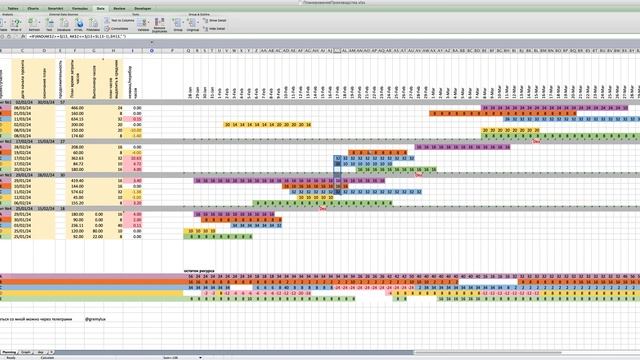Image resolution: width=640 pixels, height=360 pixels.
Task: Open the Ungroup dropdown arrow
Action: pyautogui.click(x=199, y=23)
